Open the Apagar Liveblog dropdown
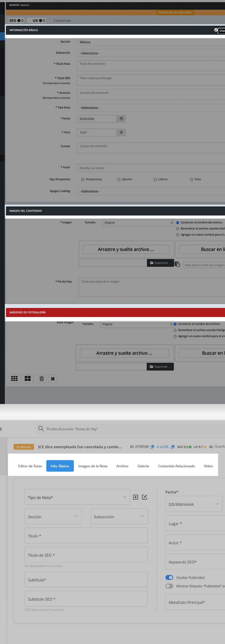The image size is (225, 644). (x=151, y=191)
